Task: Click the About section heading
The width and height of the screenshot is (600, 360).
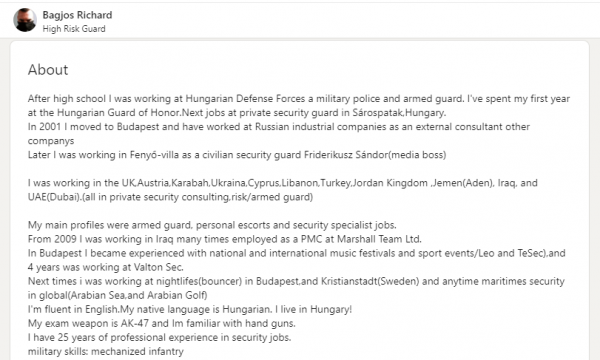Action: (48, 70)
